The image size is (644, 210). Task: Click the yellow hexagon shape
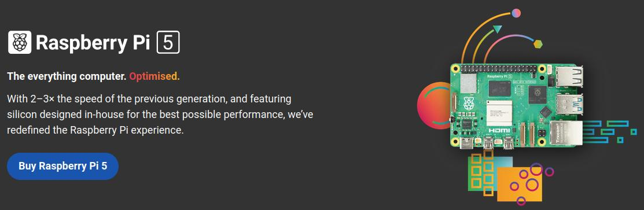538,44
